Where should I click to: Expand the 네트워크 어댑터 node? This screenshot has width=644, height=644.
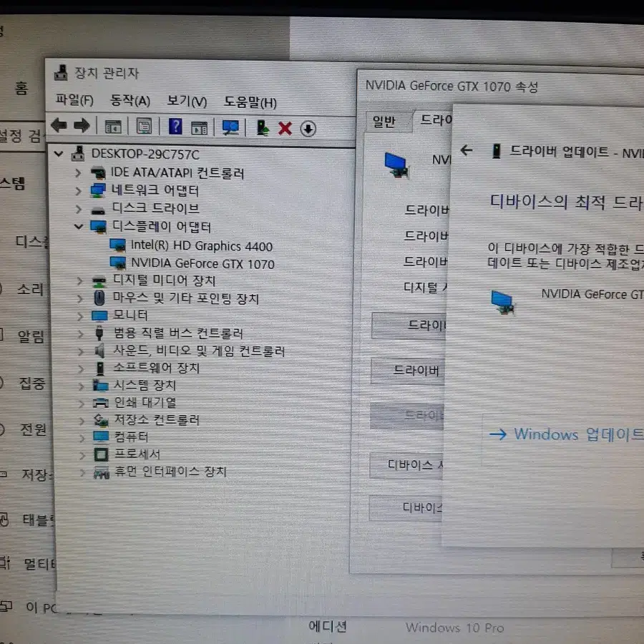(79, 190)
